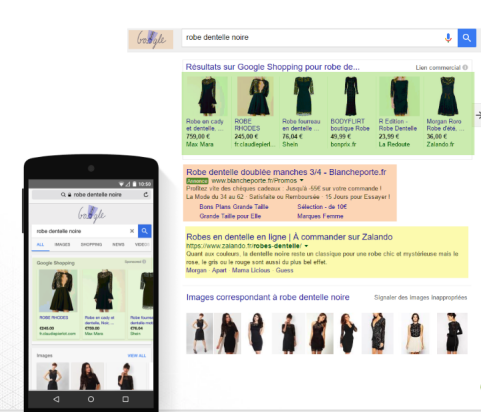Viewport: 482px width, 412px height.
Task: Click the Morgan brand link under Zalando
Action: [x=196, y=270]
